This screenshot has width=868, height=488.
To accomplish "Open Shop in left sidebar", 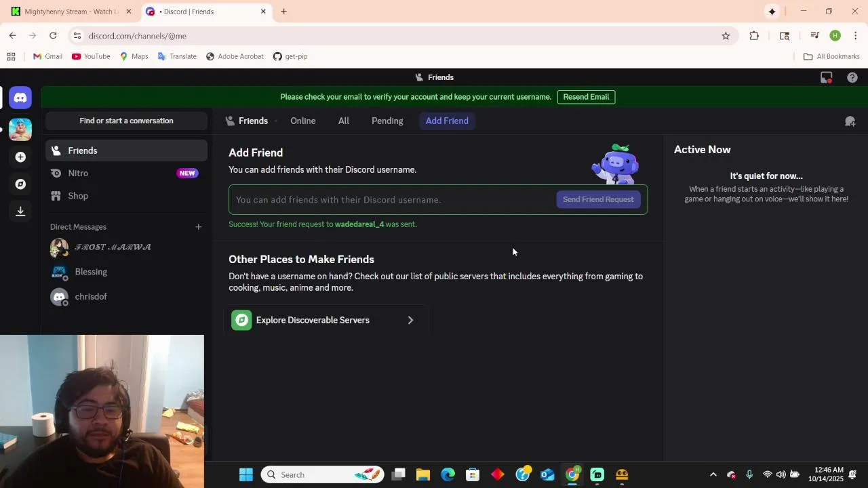I will [126, 196].
